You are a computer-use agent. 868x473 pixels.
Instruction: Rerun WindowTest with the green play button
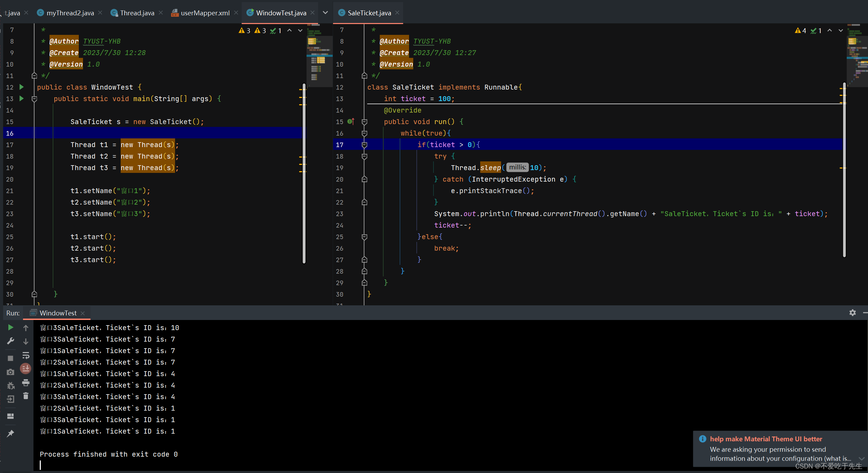(10, 327)
